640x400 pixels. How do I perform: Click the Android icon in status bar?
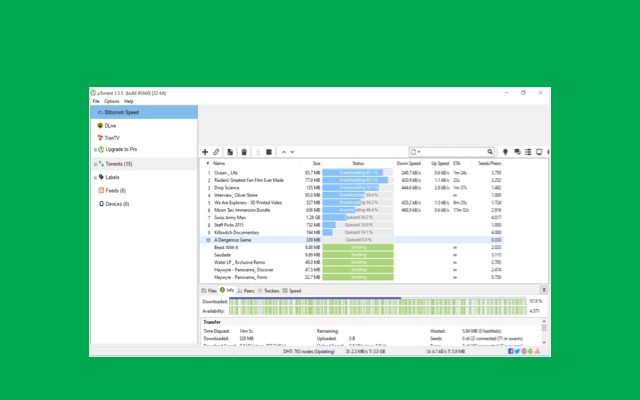(530, 351)
